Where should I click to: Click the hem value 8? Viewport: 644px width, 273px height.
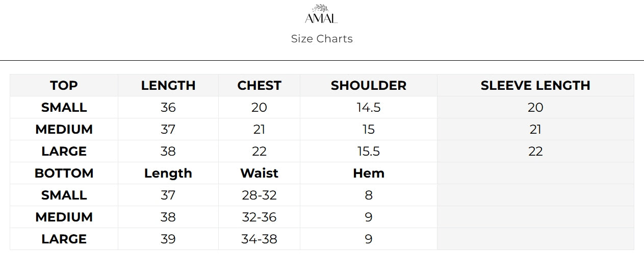click(368, 195)
